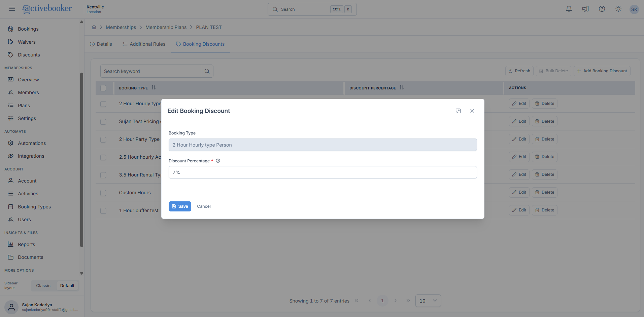Click the Search keyword field
Viewport: 644px width, 317px height.
coord(151,71)
